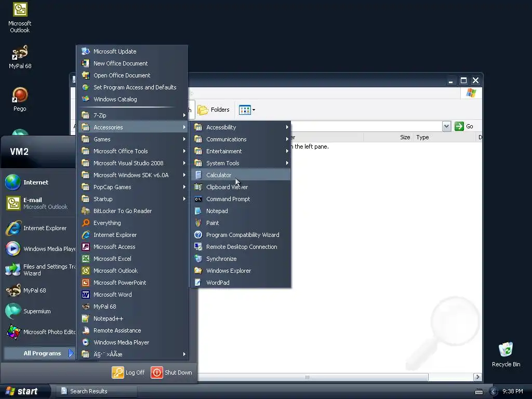Expand the Entertainment submenu

pyautogui.click(x=241, y=151)
